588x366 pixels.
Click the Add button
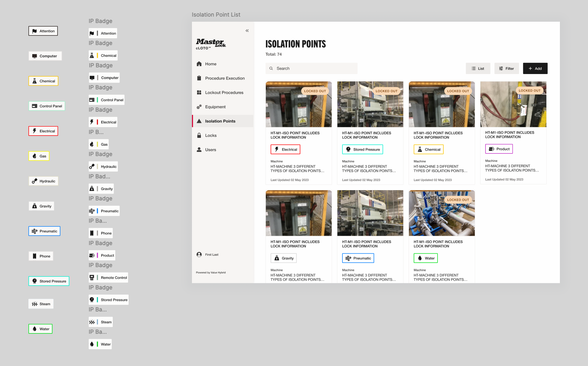point(535,68)
